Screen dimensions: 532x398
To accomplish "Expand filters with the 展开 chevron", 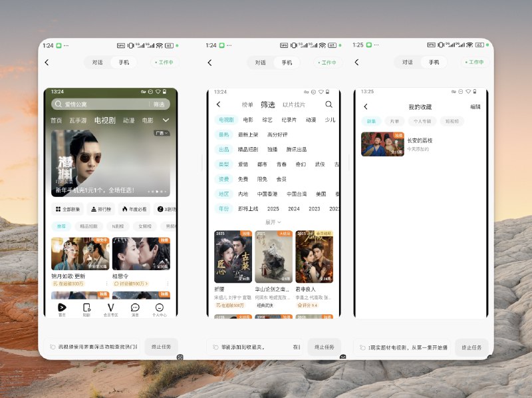I will [x=273, y=222].
